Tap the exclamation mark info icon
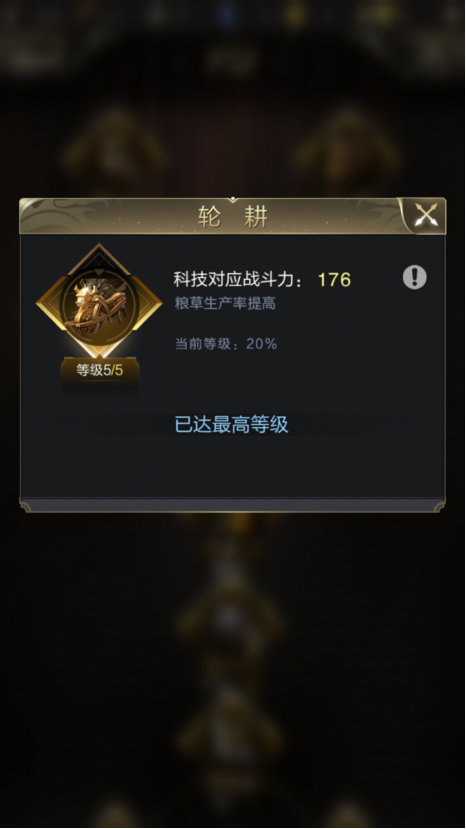Viewport: 466px width, 829px height. point(414,277)
